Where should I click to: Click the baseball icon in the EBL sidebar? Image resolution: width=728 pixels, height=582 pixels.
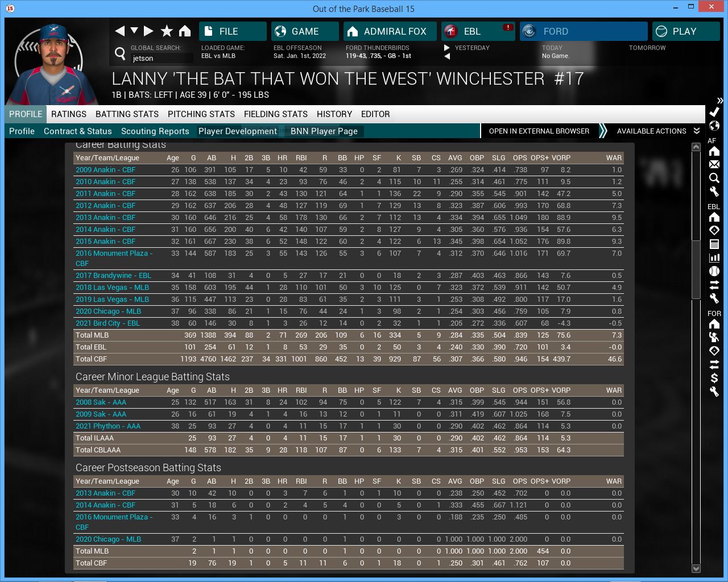(x=714, y=271)
